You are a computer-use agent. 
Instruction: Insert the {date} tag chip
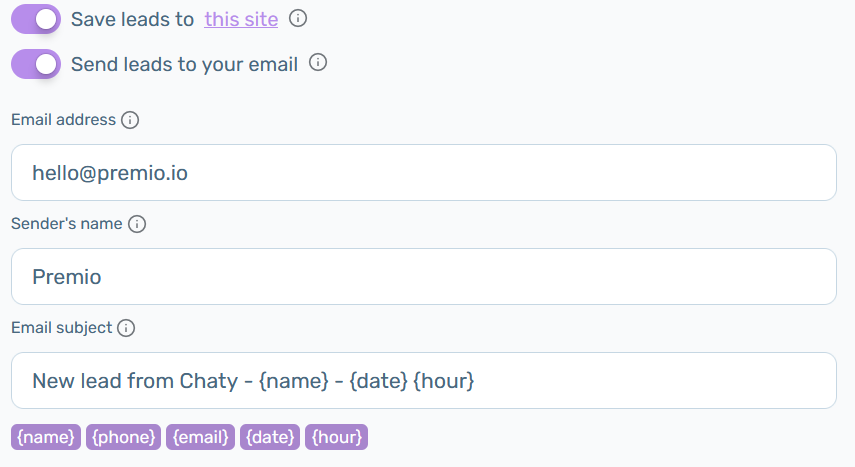click(x=270, y=437)
